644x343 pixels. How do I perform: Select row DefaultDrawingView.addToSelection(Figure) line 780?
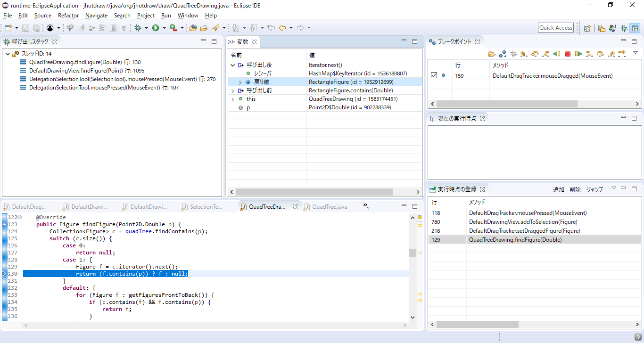pyautogui.click(x=535, y=222)
